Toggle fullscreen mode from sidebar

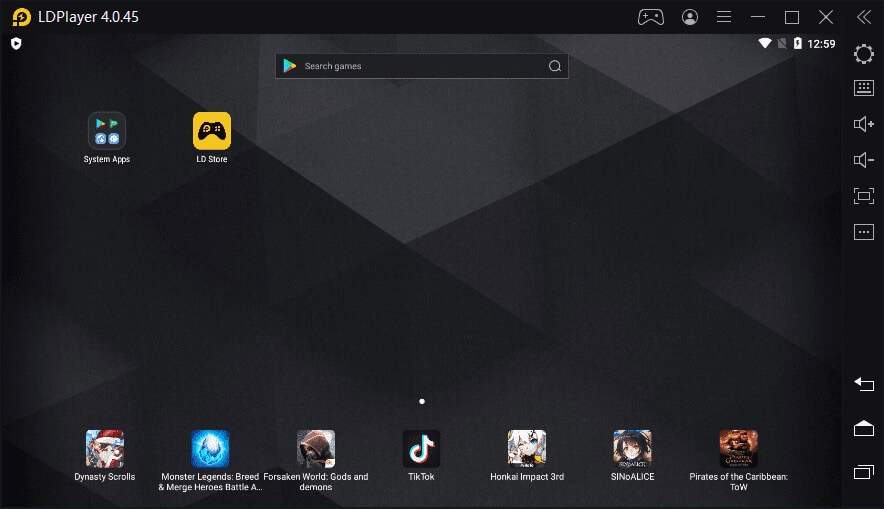864,196
